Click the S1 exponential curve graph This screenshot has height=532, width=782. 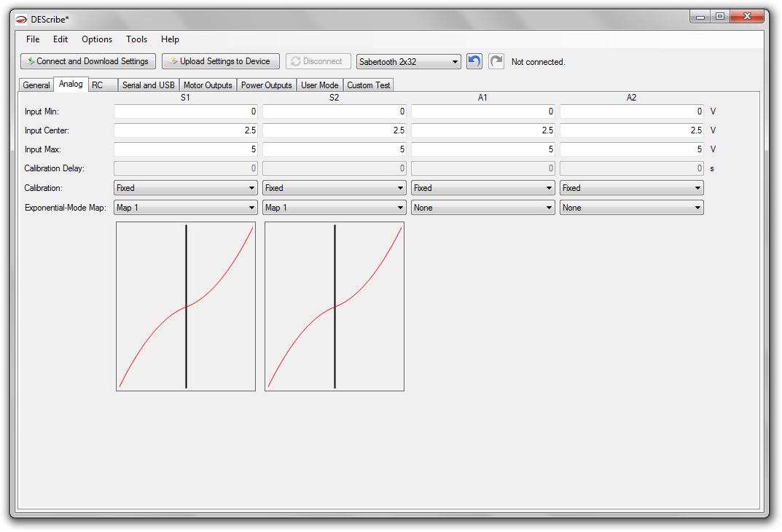tap(186, 306)
